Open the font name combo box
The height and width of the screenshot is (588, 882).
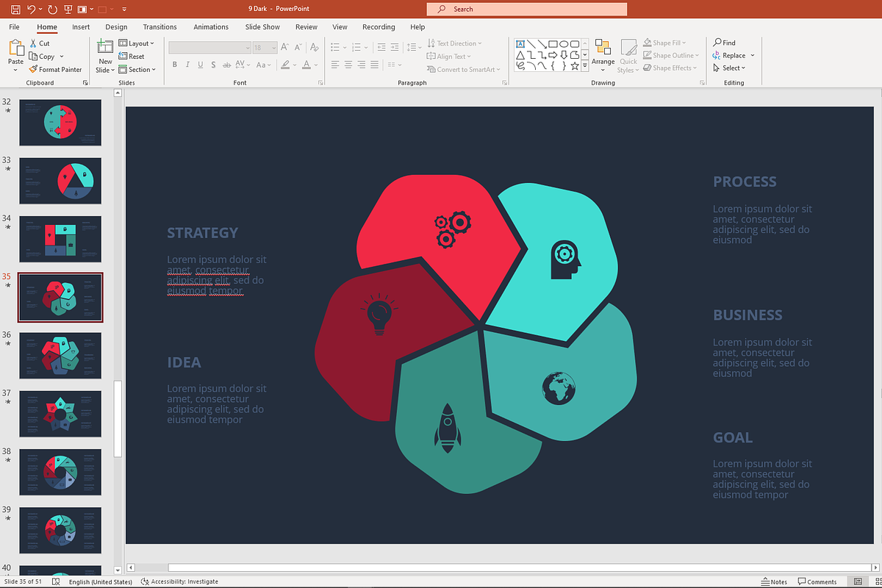(210, 47)
